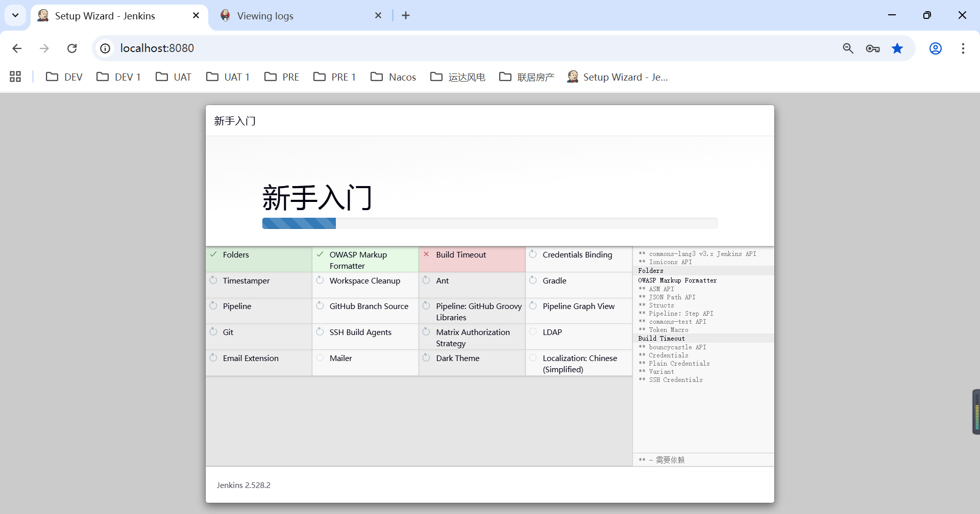Open the tab search dropdown
980x514 pixels.
pyautogui.click(x=15, y=16)
